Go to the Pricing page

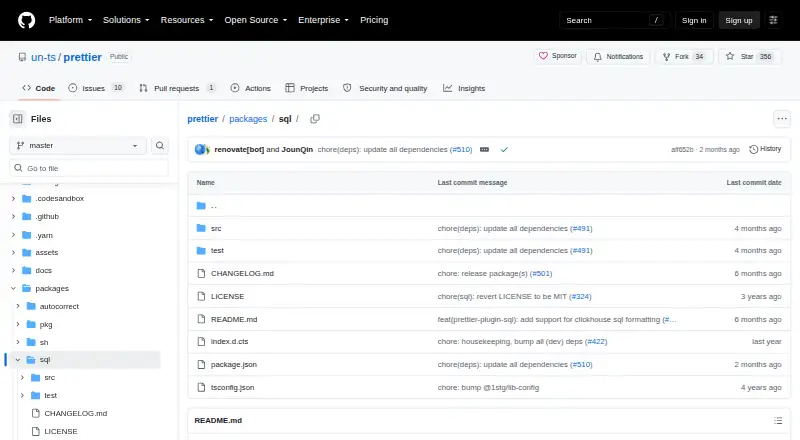pos(374,20)
